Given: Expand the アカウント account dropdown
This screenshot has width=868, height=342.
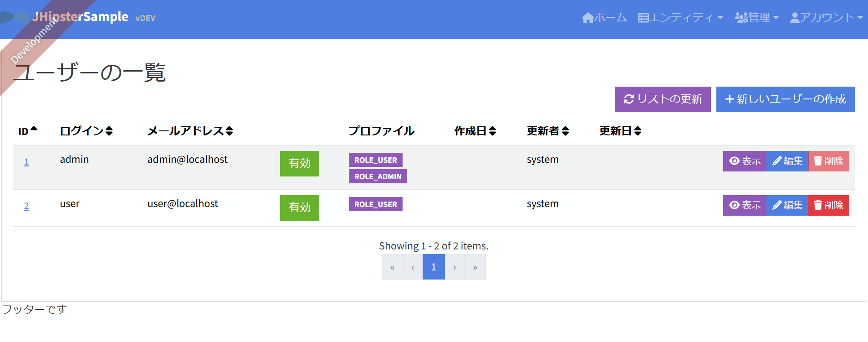Looking at the screenshot, I should click(827, 17).
